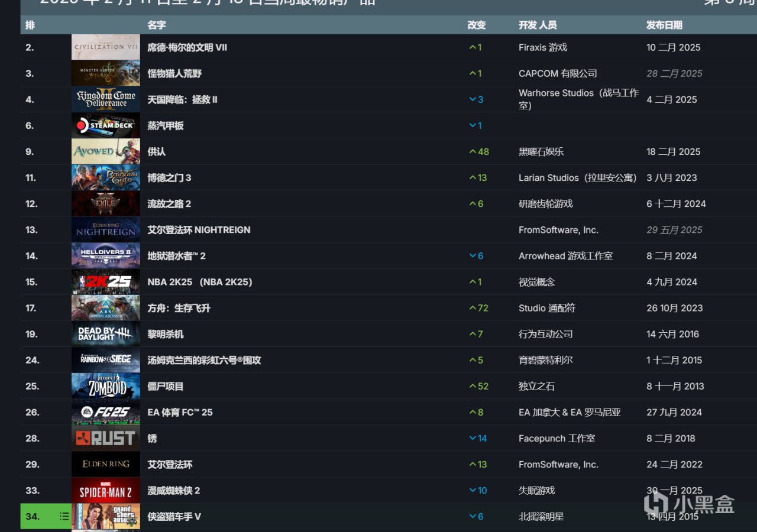Open the NBA 2K25 name link

(x=200, y=281)
